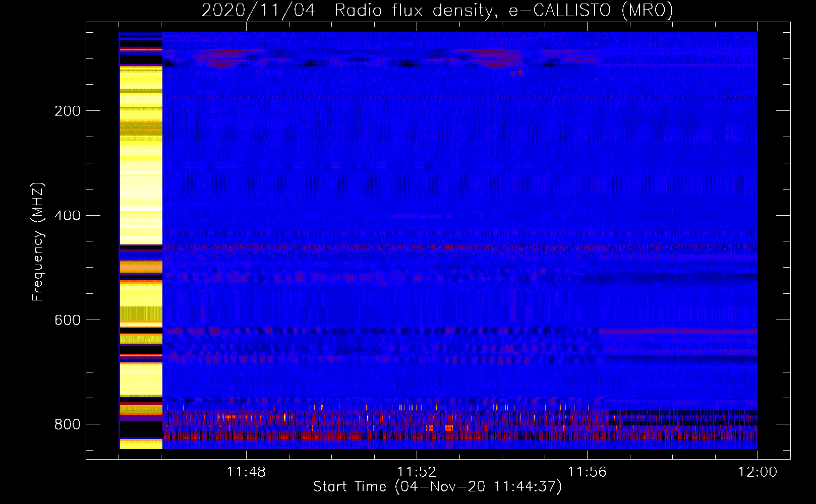Select the 600 frequency tick label

(x=67, y=320)
